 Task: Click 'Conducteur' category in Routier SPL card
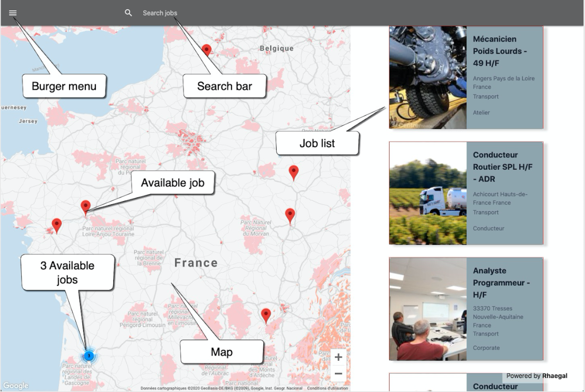tap(488, 229)
